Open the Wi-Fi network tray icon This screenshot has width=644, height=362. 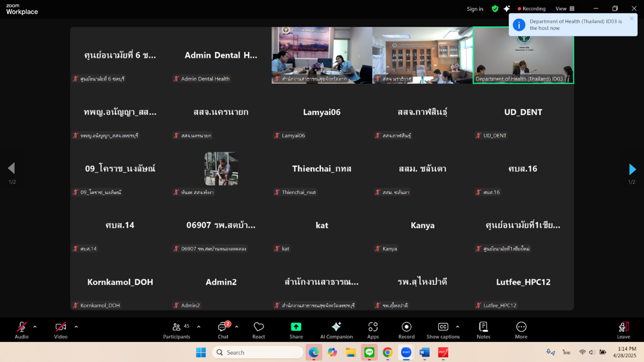click(582, 352)
